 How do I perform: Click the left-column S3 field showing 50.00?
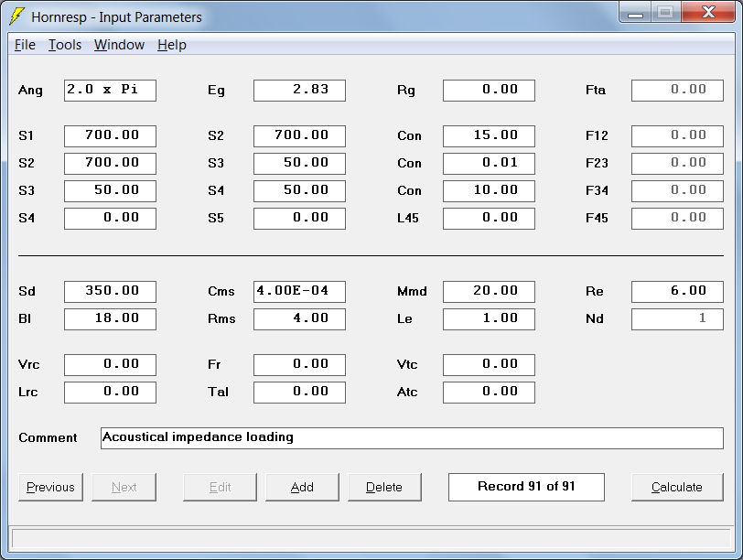point(110,191)
